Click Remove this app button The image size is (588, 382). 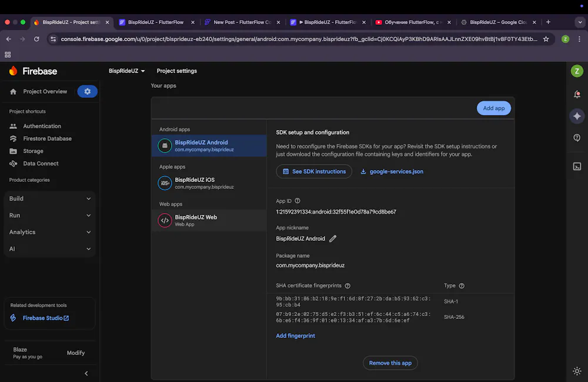[x=390, y=363]
